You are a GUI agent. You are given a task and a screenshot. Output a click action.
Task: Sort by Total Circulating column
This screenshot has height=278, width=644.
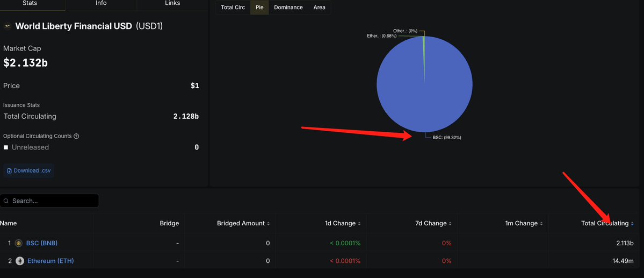(607, 223)
